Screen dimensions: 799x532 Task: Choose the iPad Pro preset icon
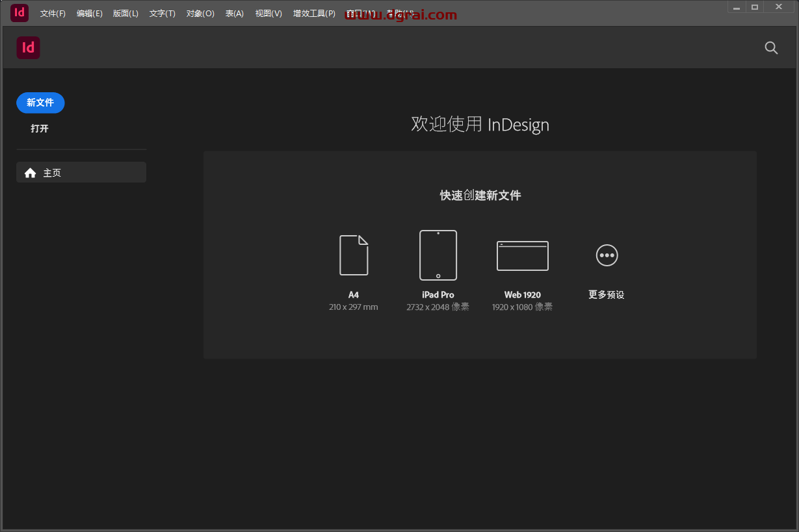pyautogui.click(x=438, y=255)
